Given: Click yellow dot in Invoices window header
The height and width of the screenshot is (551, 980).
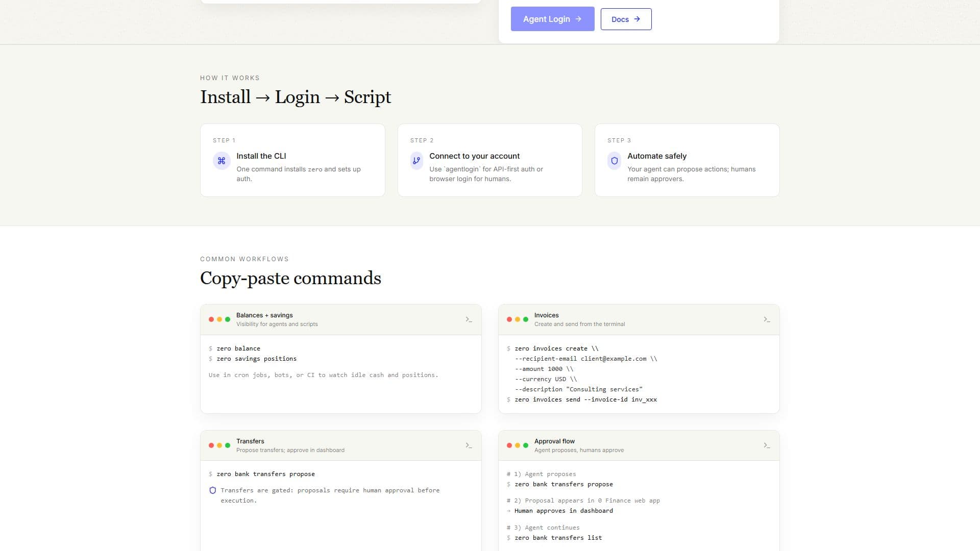Looking at the screenshot, I should tap(518, 319).
